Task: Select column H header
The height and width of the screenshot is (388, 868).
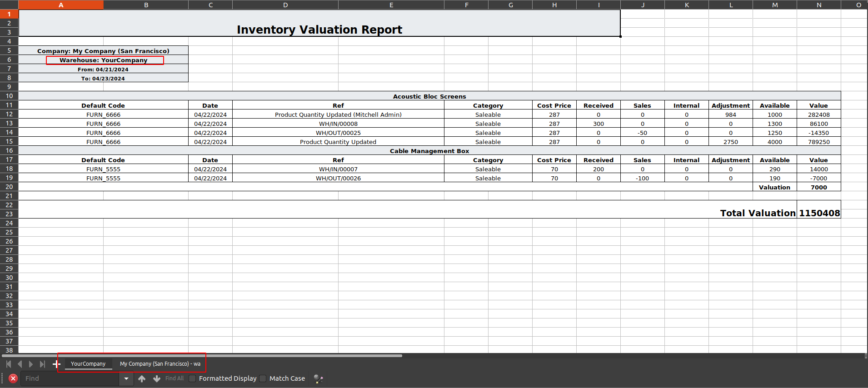Action: (x=554, y=5)
